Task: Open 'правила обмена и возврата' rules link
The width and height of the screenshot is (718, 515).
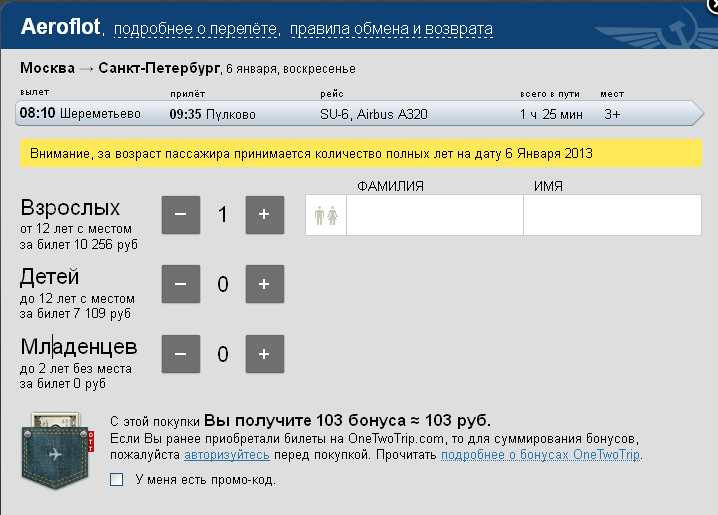Action: point(392,29)
